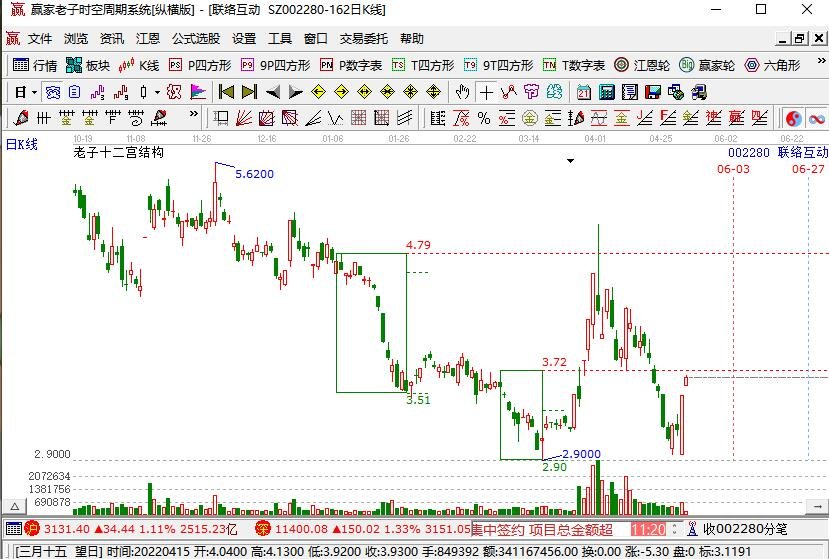
Task: Click the 06-27 date marker
Action: coord(808,169)
